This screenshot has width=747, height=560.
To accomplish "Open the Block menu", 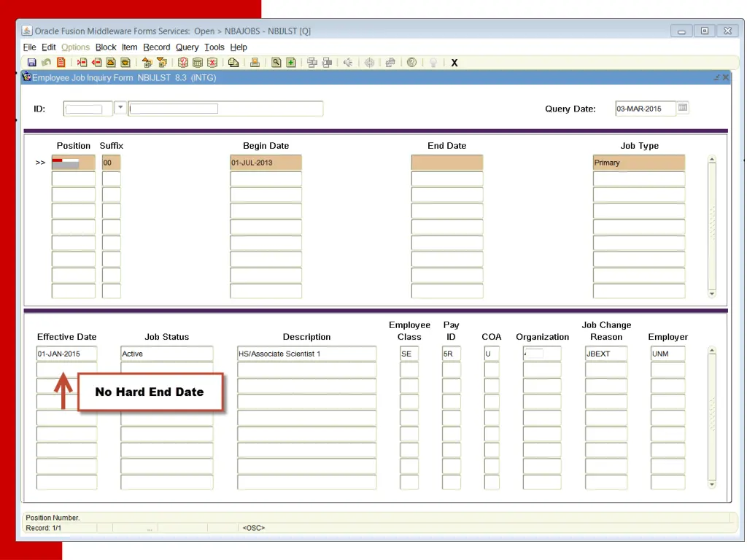I will (x=106, y=47).
